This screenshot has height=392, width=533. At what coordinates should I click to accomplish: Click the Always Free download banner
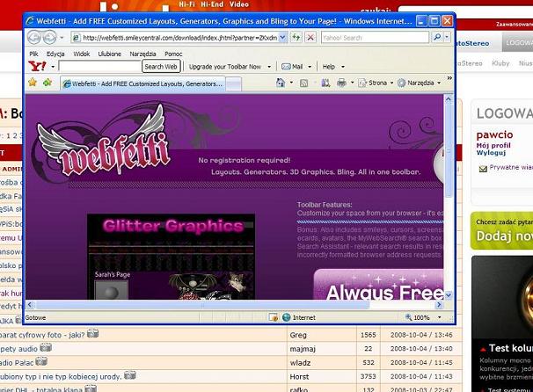[378, 284]
